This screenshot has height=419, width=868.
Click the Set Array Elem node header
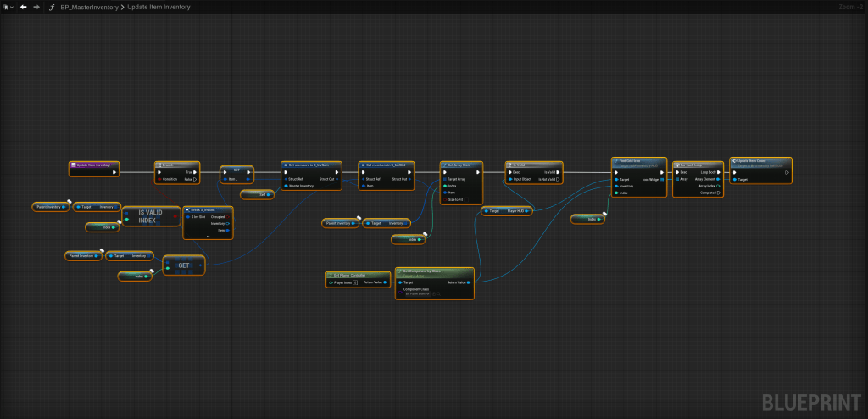pyautogui.click(x=463, y=165)
